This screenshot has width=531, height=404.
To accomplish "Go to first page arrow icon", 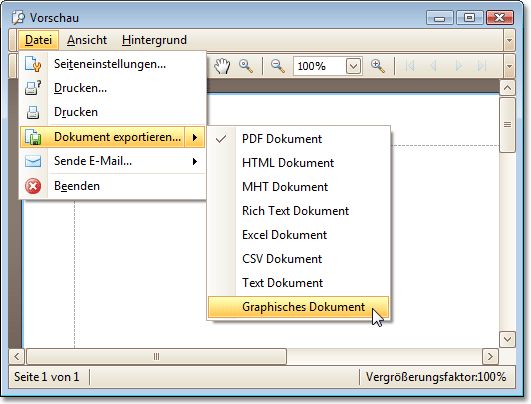I will tap(410, 66).
